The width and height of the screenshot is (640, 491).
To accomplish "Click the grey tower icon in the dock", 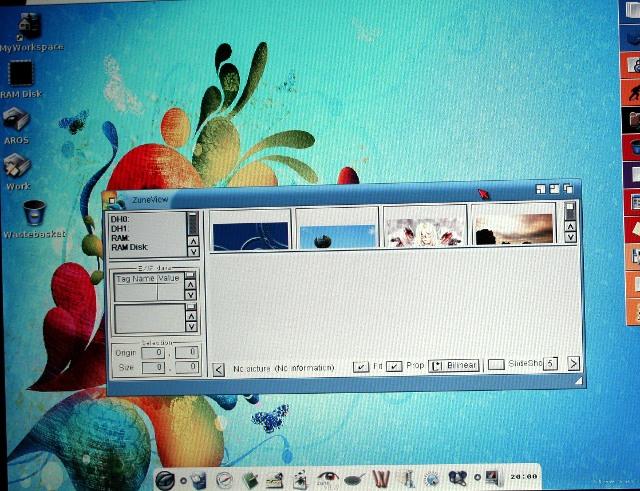I will click(407, 479).
